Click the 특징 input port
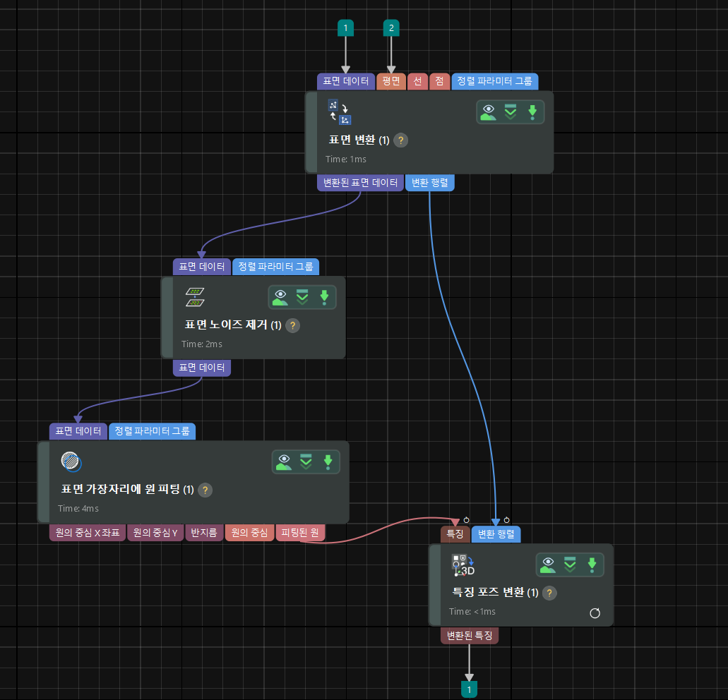728x700 pixels. click(455, 534)
